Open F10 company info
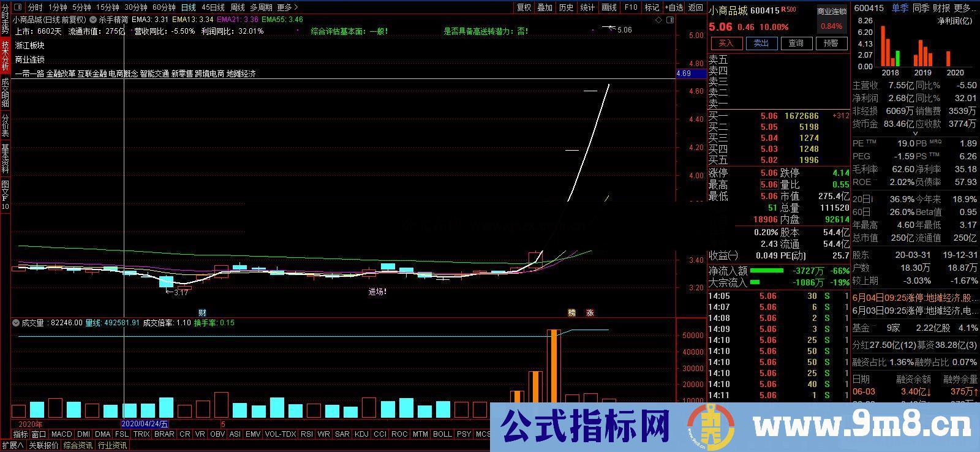This screenshot has height=452, width=980. (x=630, y=7)
